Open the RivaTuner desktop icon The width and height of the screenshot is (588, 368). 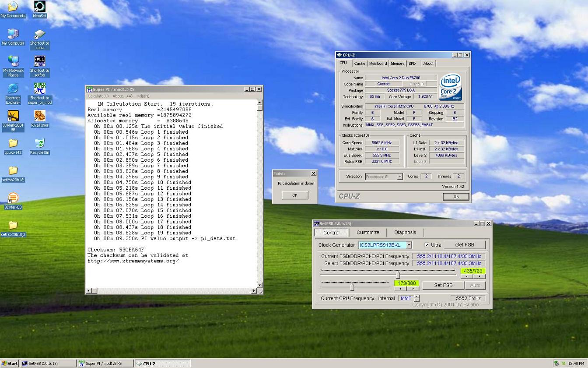pyautogui.click(x=39, y=116)
